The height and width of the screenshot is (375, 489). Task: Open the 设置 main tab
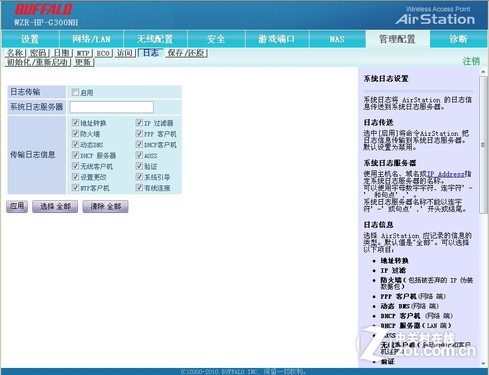click(30, 39)
